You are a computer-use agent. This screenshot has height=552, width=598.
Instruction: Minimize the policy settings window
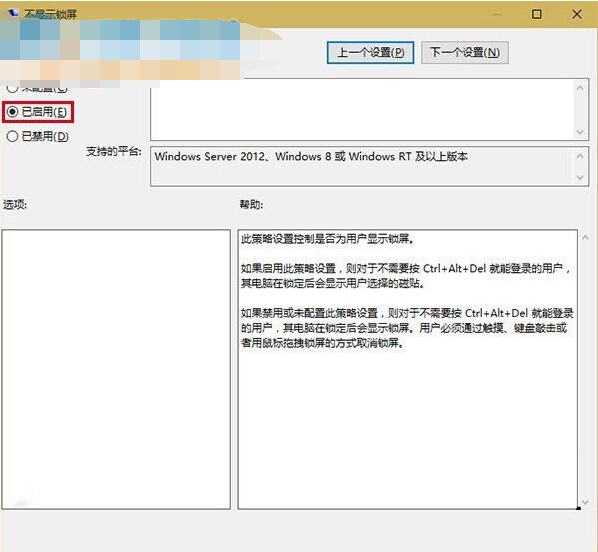tap(497, 14)
